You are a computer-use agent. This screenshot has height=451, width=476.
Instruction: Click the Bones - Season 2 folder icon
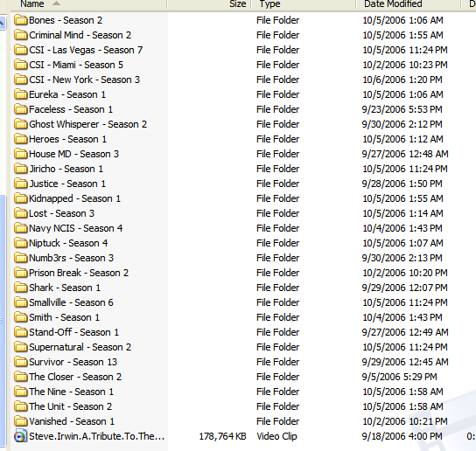(x=21, y=20)
